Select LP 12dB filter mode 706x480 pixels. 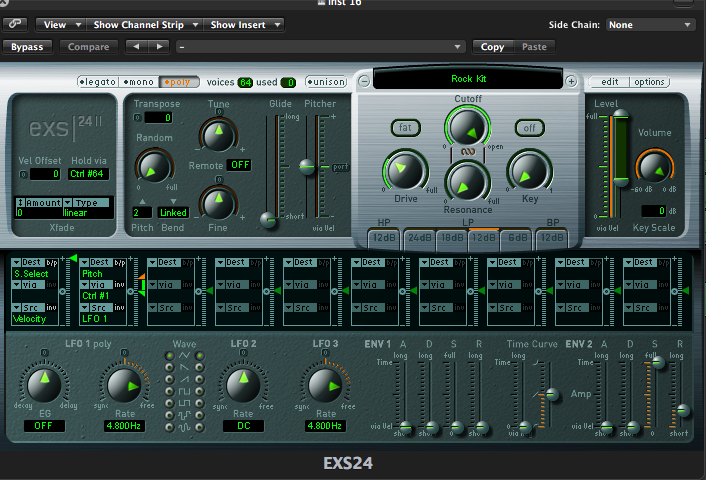[484, 238]
